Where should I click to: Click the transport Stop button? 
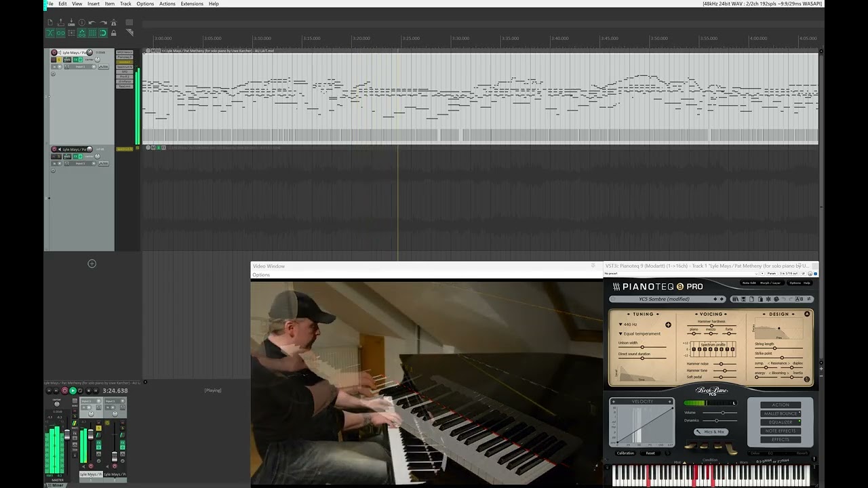coord(88,390)
